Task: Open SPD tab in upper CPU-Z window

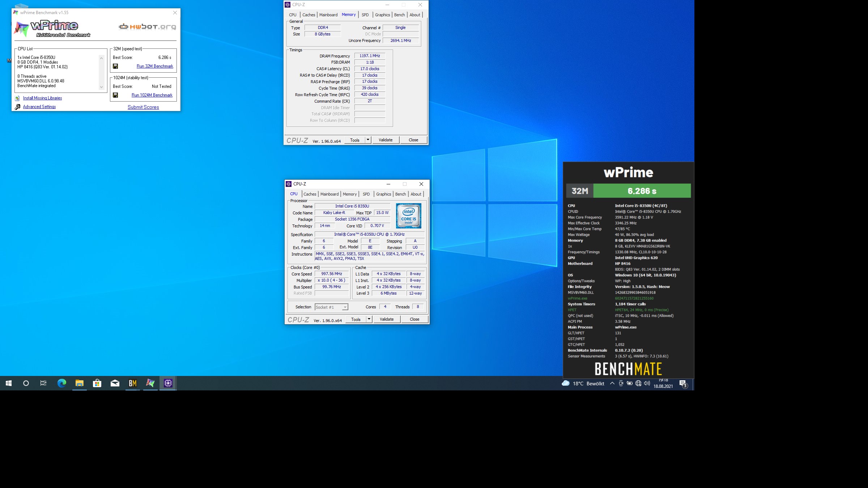Action: (365, 15)
